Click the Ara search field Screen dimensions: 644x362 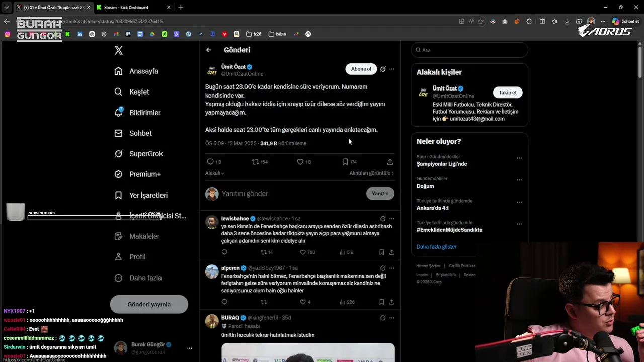pyautogui.click(x=469, y=50)
